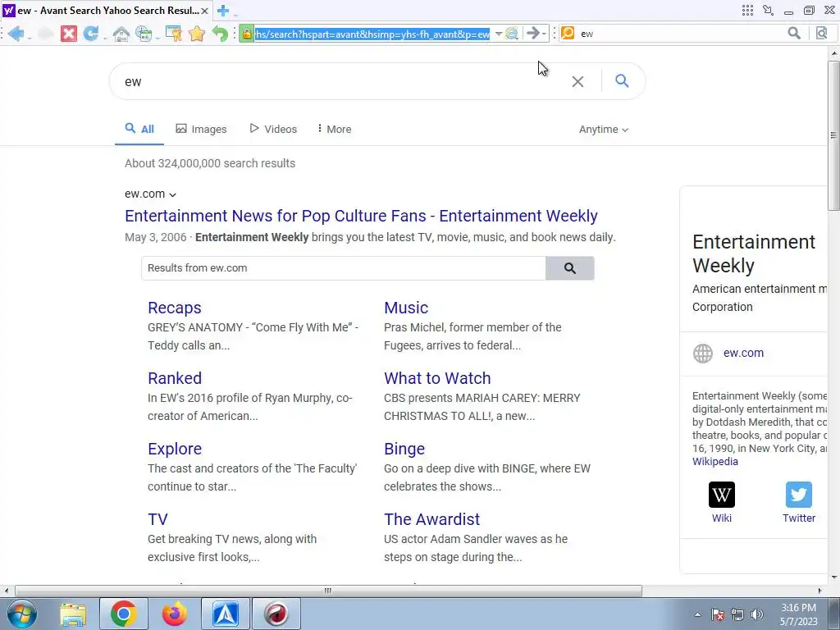Image resolution: width=840 pixels, height=630 pixels.
Task: Expand the ew.com result dropdown arrow
Action: click(172, 194)
